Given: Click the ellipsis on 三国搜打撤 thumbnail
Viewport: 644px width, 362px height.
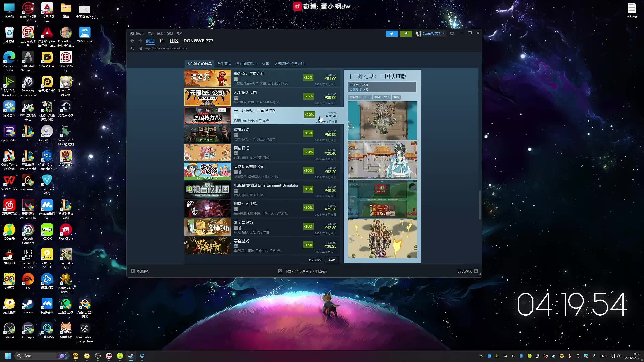Looking at the screenshot, I should pos(222,110).
